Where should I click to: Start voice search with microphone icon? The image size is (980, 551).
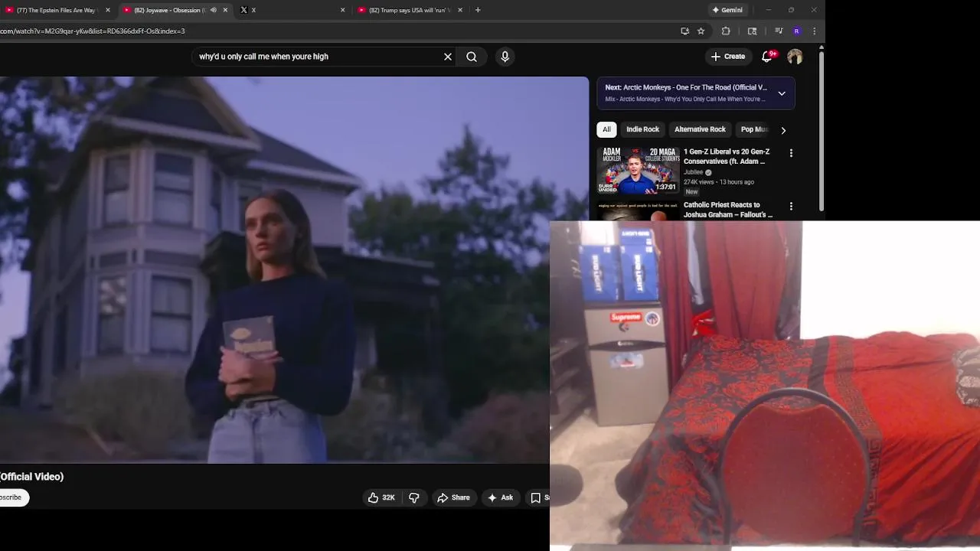(505, 57)
